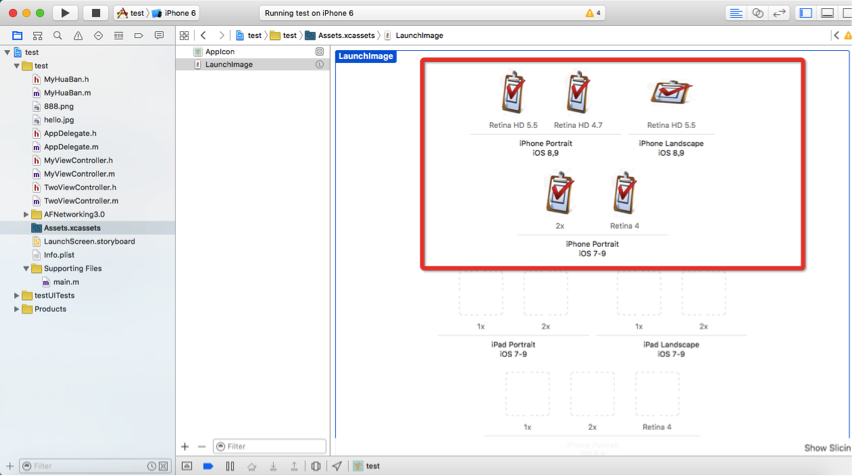Open MyHuaBan.h file
The height and width of the screenshot is (476, 865).
[x=66, y=79]
